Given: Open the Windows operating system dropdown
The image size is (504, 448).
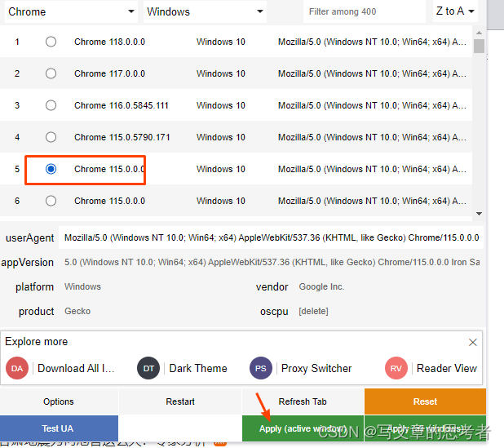Looking at the screenshot, I should [205, 11].
